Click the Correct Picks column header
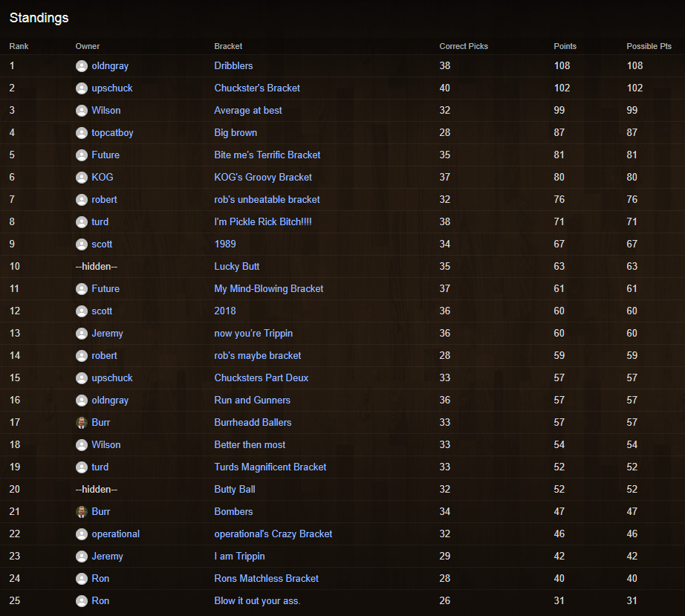Image resolution: width=685 pixels, height=616 pixels. click(x=464, y=46)
